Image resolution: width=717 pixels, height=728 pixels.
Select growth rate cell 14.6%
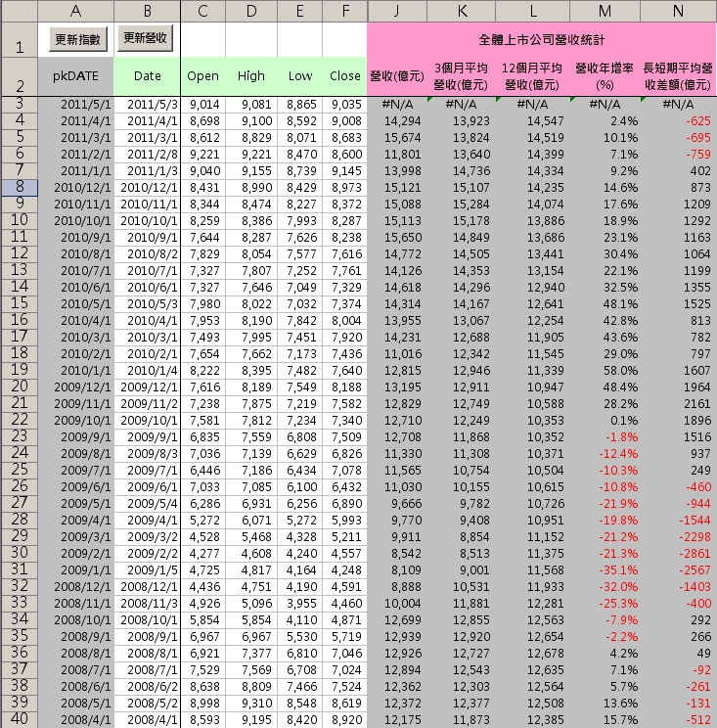click(605, 188)
